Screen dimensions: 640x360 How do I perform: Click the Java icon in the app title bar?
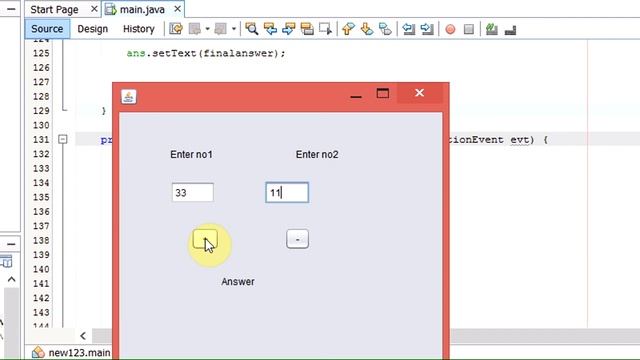pyautogui.click(x=129, y=97)
